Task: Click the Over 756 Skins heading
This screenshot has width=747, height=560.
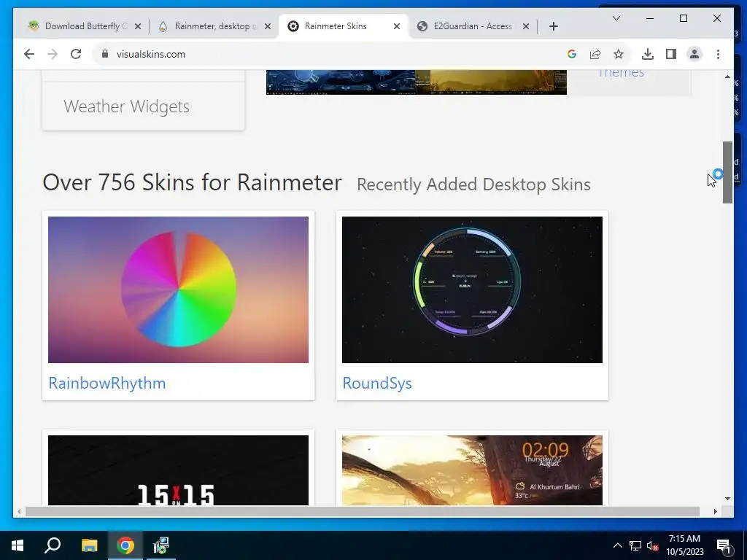Action: (x=192, y=182)
